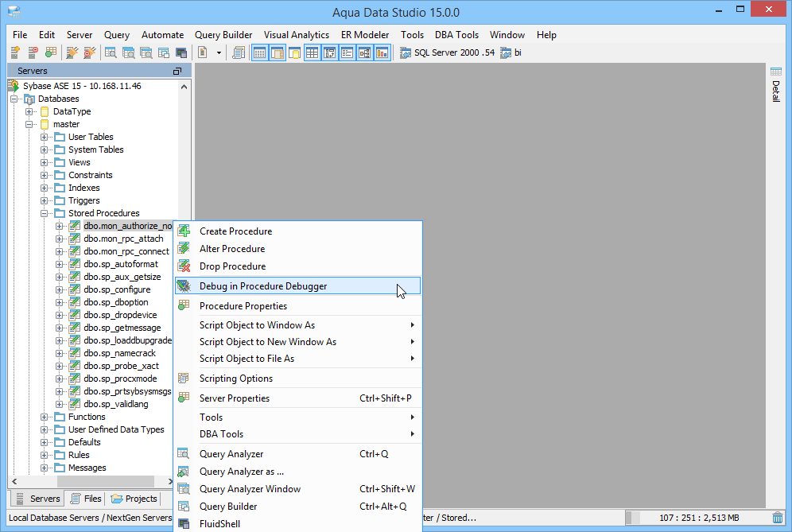Click the folder icon beside Views
Image resolution: width=792 pixels, height=532 pixels.
point(60,162)
